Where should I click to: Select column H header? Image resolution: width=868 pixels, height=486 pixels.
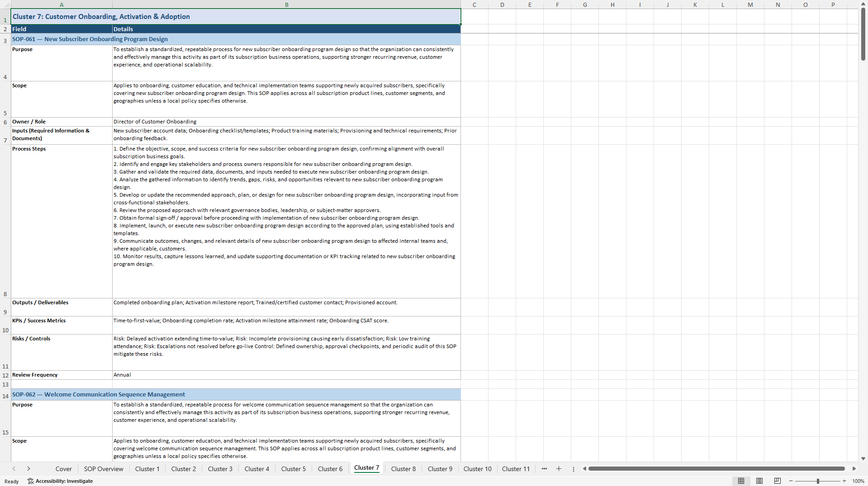(x=612, y=5)
